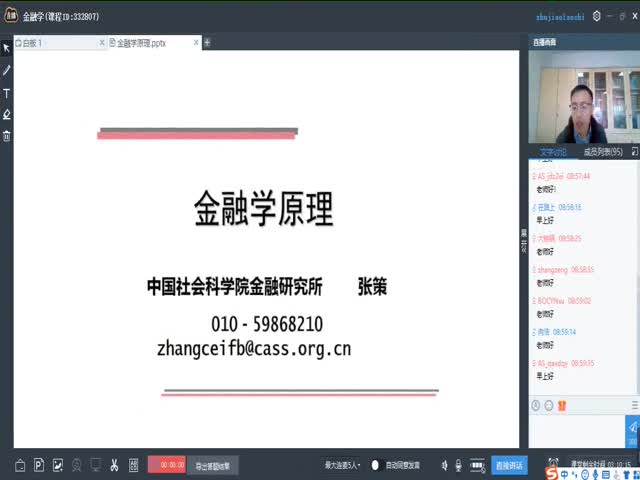The height and width of the screenshot is (480, 640).
Task: Click the speaker volume icon
Action: (x=444, y=465)
